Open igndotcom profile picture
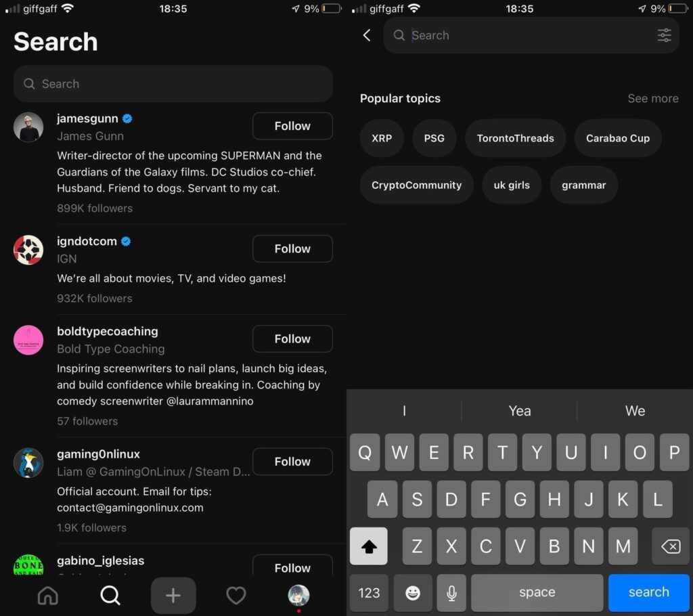The image size is (693, 616). click(28, 250)
